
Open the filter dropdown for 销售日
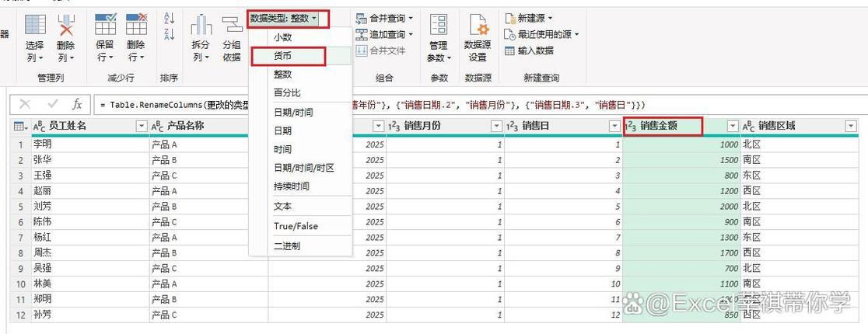pos(614,127)
